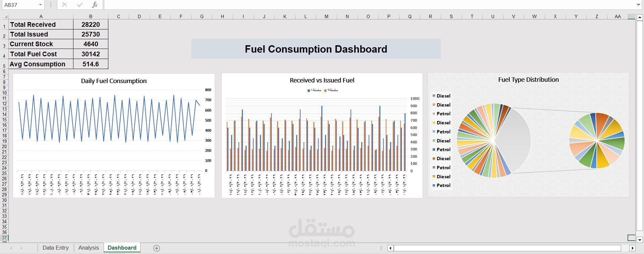The width and height of the screenshot is (644, 254).
Task: Click the Total Fuel Cost label cell
Action: [41, 54]
